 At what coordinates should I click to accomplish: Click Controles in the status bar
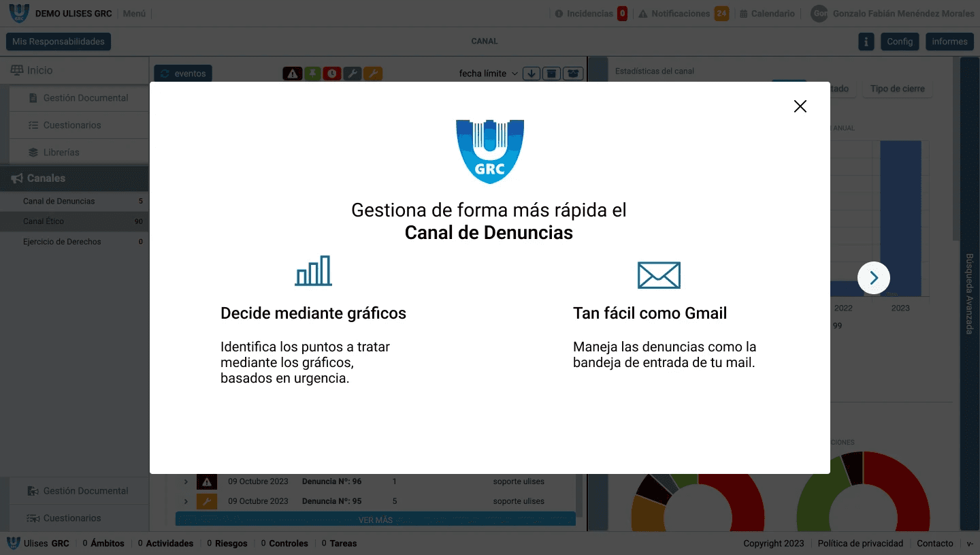(x=284, y=543)
